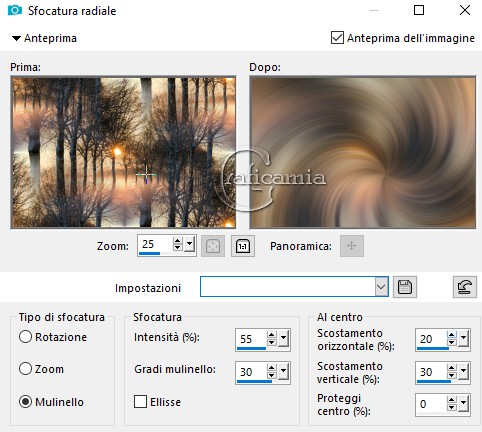The height and width of the screenshot is (432, 482).
Task: Enable the Ellisse checkbox
Action: pyautogui.click(x=140, y=402)
